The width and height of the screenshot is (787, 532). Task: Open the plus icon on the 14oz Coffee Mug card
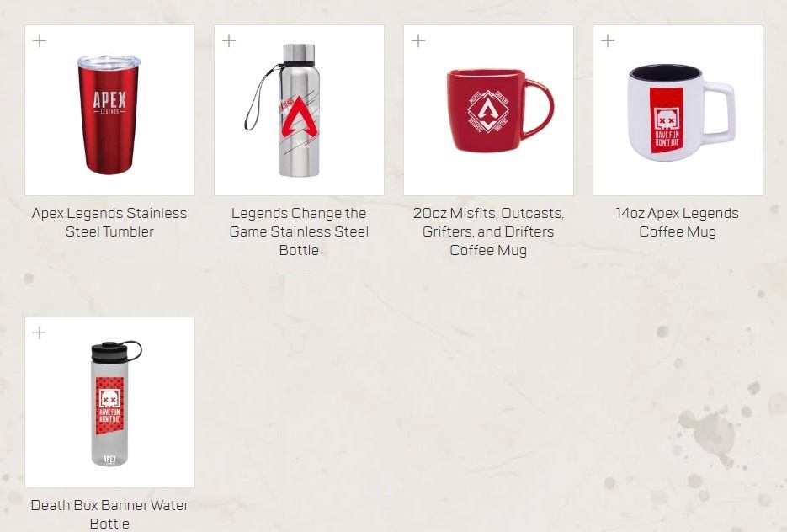pyautogui.click(x=608, y=40)
